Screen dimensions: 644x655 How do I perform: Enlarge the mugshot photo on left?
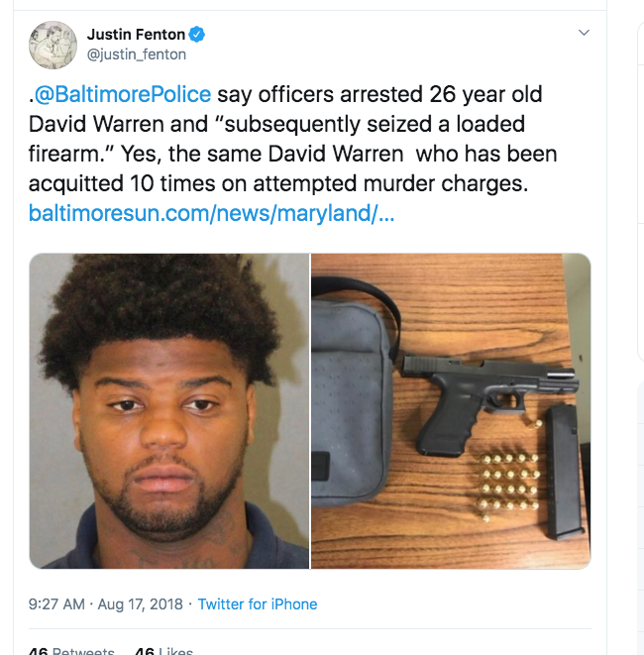pyautogui.click(x=169, y=410)
